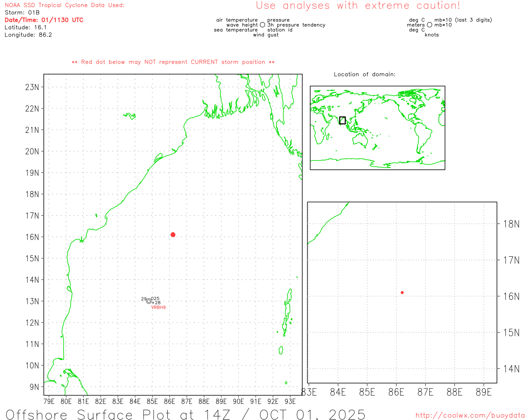The width and height of the screenshot is (525, 420).
Task: Click the 'Storm: 01B' text
Action: tap(22, 13)
